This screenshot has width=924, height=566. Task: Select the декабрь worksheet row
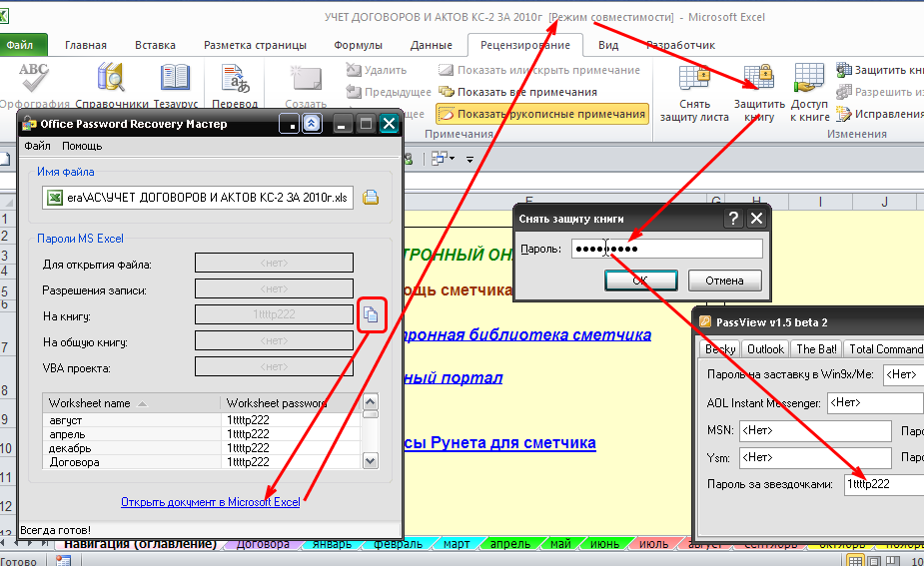tap(202, 448)
